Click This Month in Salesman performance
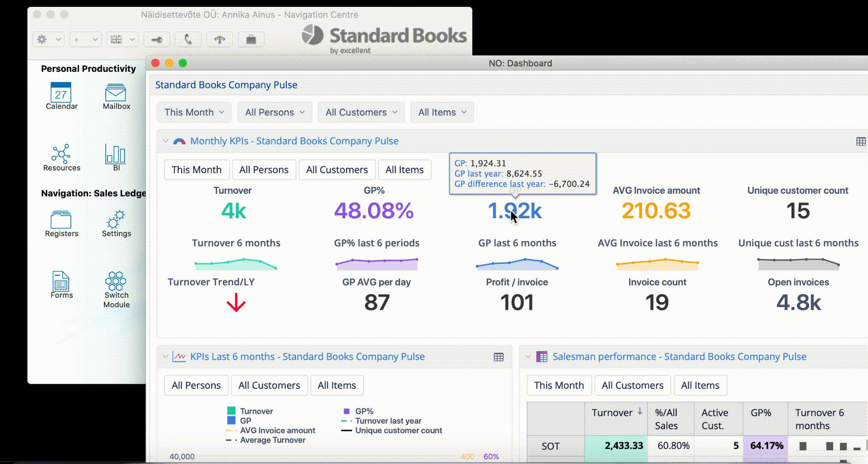The image size is (868, 464). tap(559, 385)
